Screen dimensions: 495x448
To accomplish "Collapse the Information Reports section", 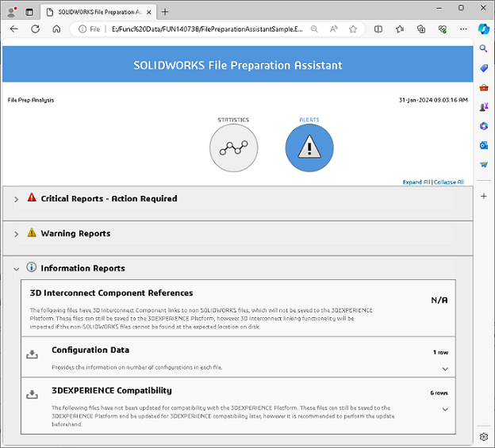I will pyautogui.click(x=17, y=269).
